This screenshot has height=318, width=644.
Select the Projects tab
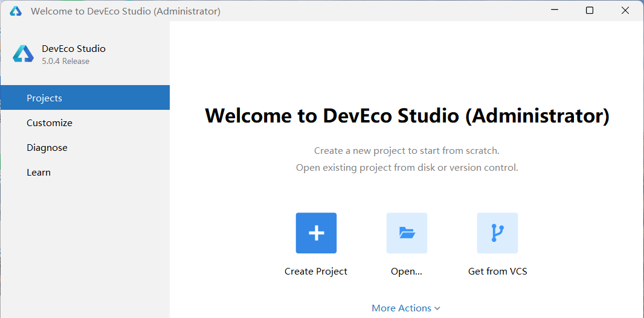click(x=85, y=98)
